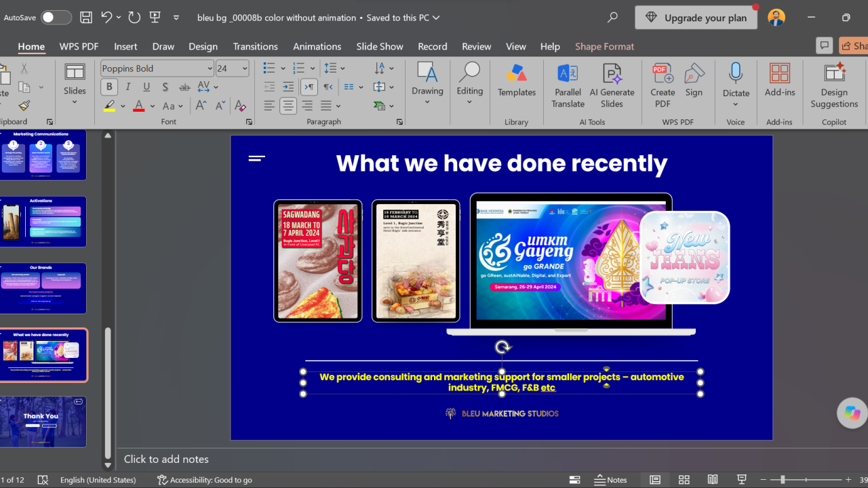Open the Notes pane button

coord(610,480)
